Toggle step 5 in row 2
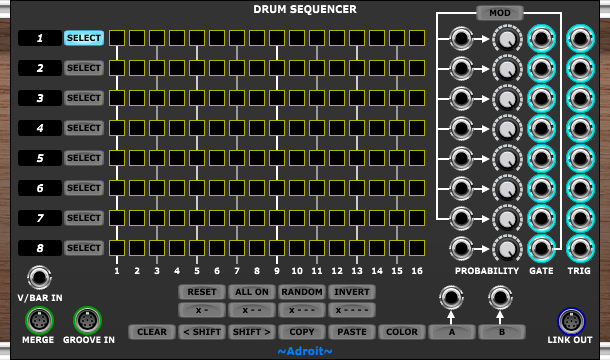 [197, 68]
